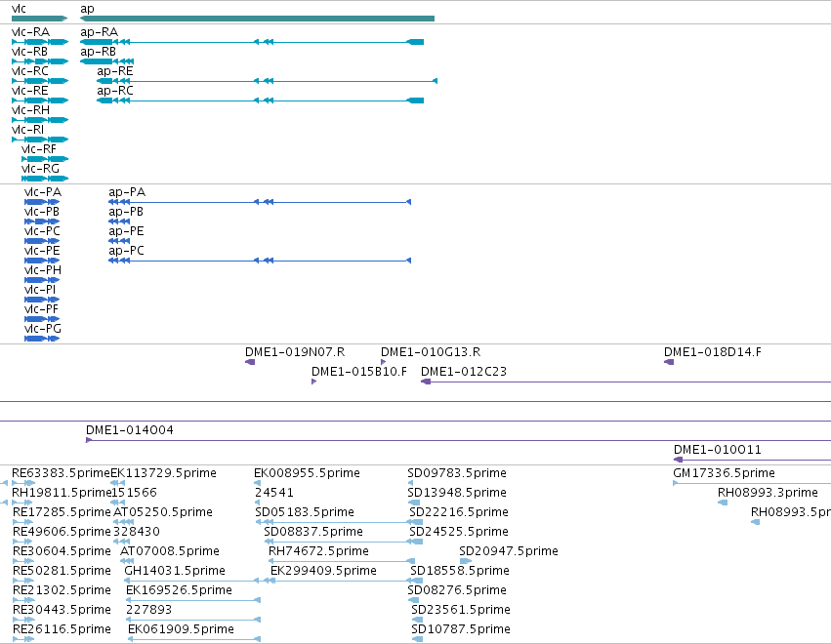The image size is (831, 644).
Task: Select the 227893 EST label
Action: pyautogui.click(x=149, y=610)
